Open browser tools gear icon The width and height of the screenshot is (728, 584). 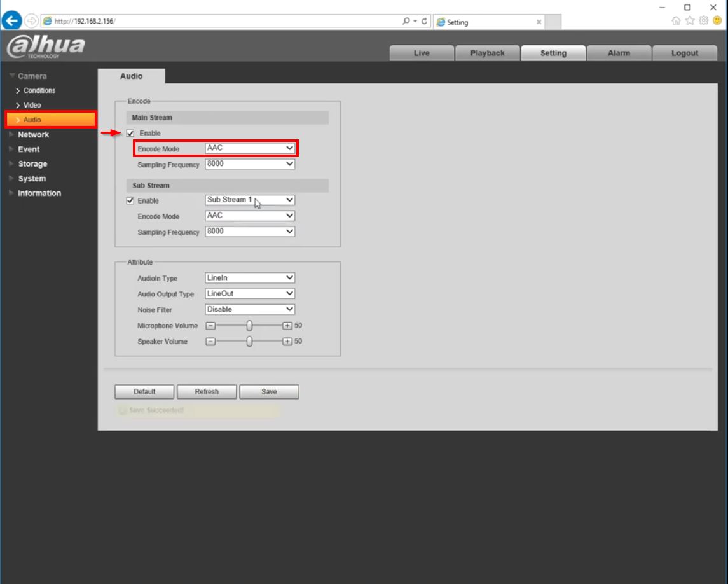click(x=704, y=21)
